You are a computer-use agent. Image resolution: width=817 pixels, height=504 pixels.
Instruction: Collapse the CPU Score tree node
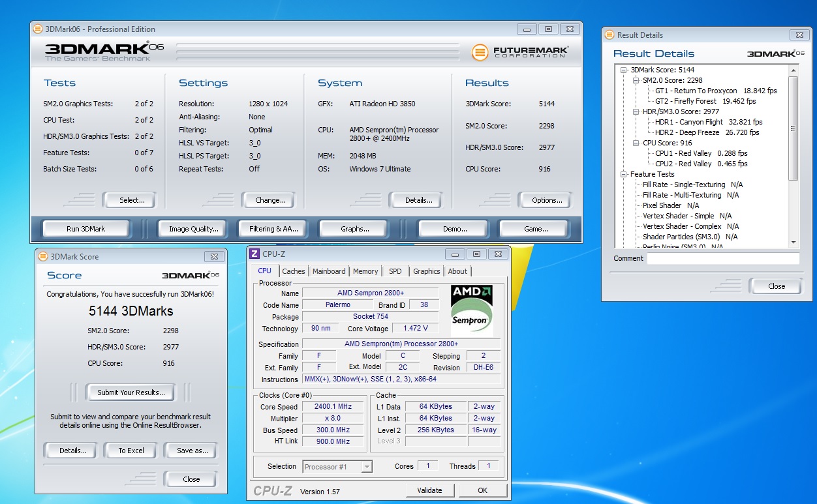pos(636,143)
